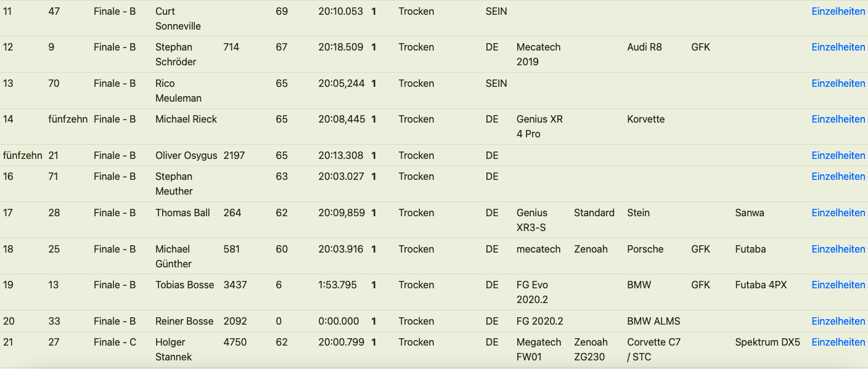Image resolution: width=868 pixels, height=369 pixels.
Task: Open Einzelheiten for Curt Sonneville
Action: (838, 12)
